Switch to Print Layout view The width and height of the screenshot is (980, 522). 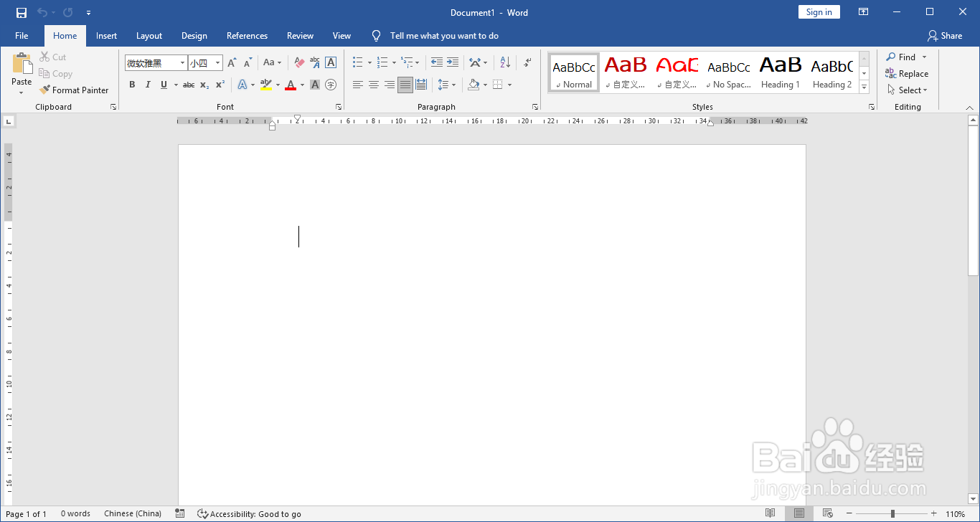click(798, 513)
